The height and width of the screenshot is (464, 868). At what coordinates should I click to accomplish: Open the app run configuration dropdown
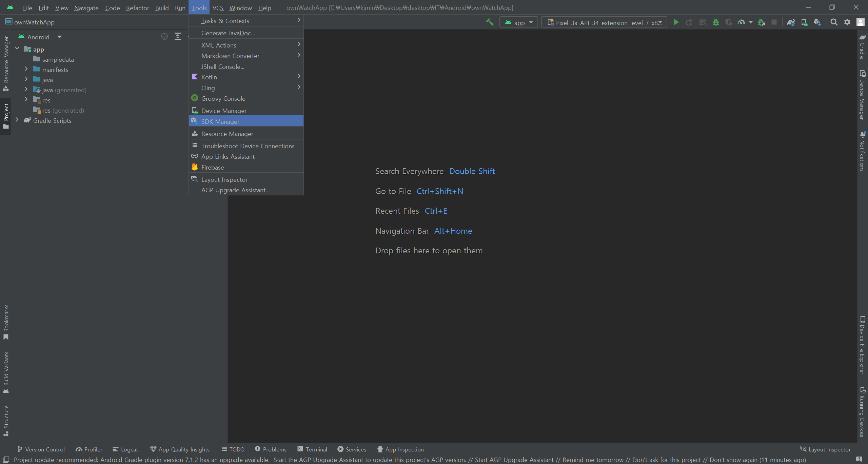click(x=518, y=22)
